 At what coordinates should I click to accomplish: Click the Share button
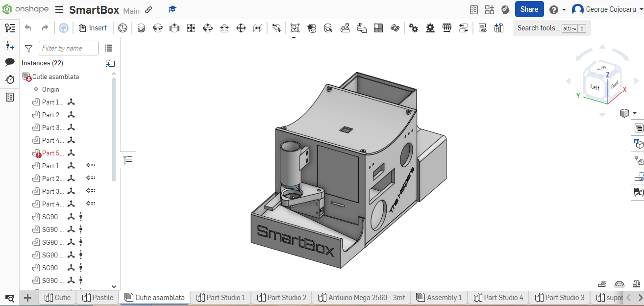point(529,9)
